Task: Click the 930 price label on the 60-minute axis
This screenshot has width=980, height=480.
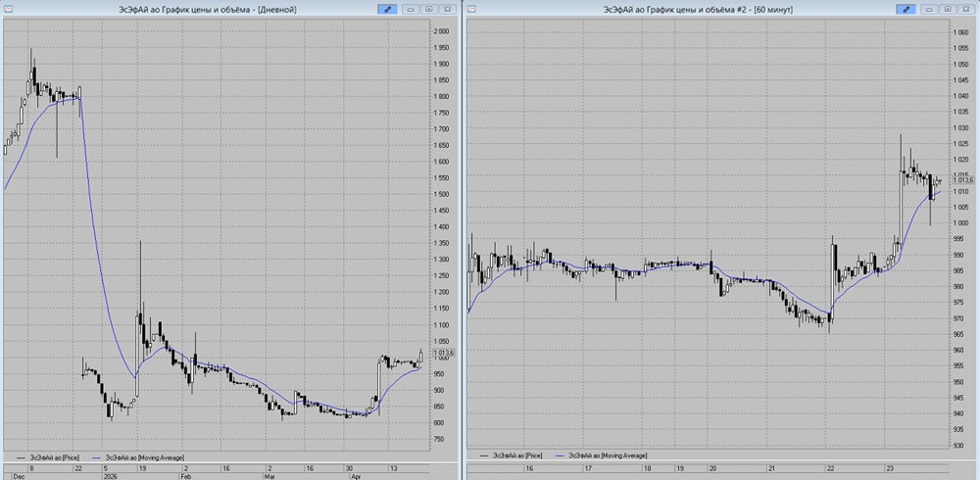Action: (957, 446)
